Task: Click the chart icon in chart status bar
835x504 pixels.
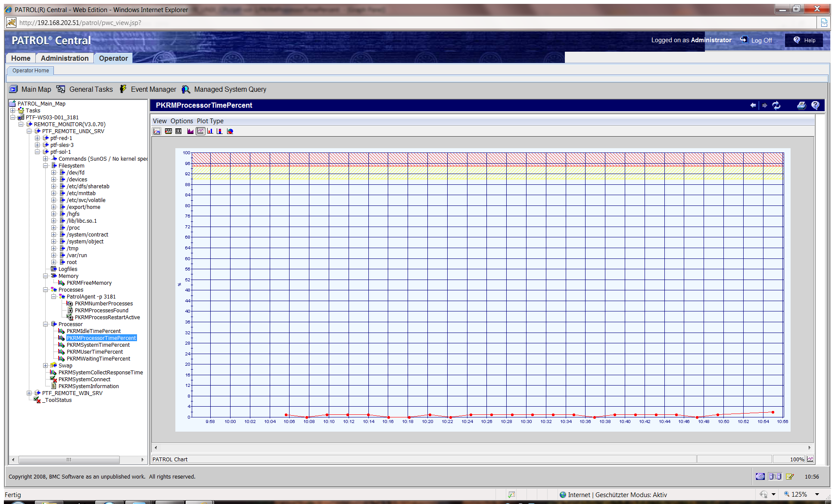Action: (x=810, y=459)
